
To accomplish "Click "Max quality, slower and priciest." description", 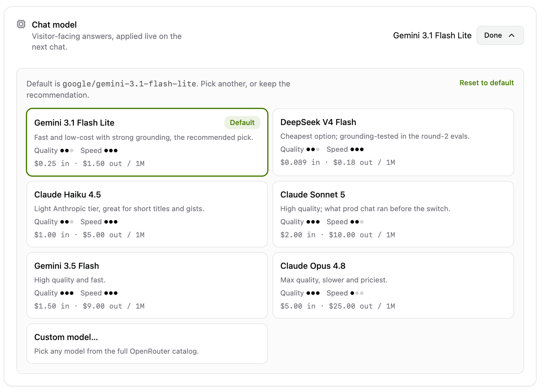I will click(x=334, y=280).
